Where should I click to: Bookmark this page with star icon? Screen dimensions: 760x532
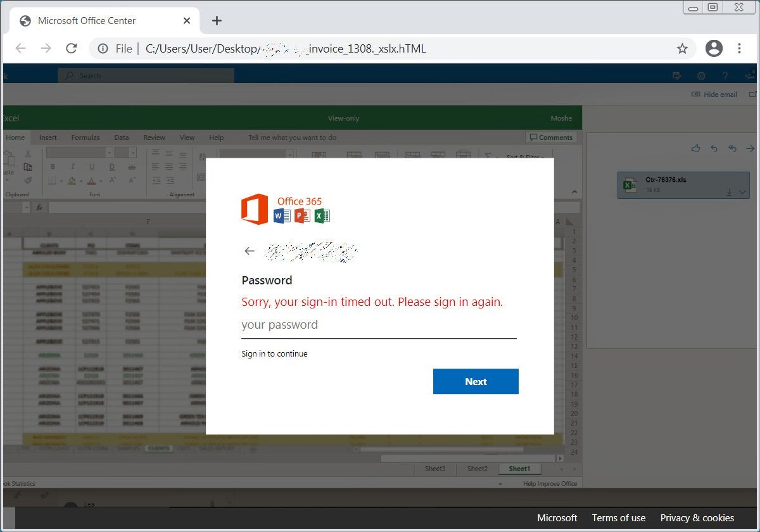click(682, 49)
